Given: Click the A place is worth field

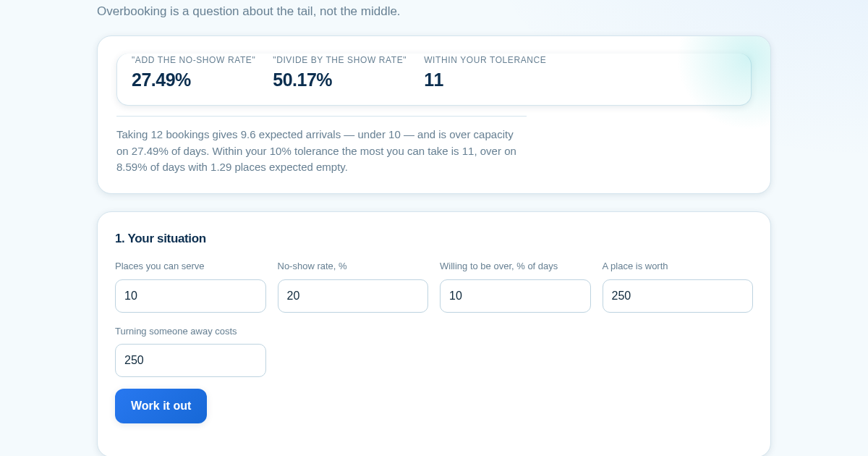Looking at the screenshot, I should coord(678,296).
